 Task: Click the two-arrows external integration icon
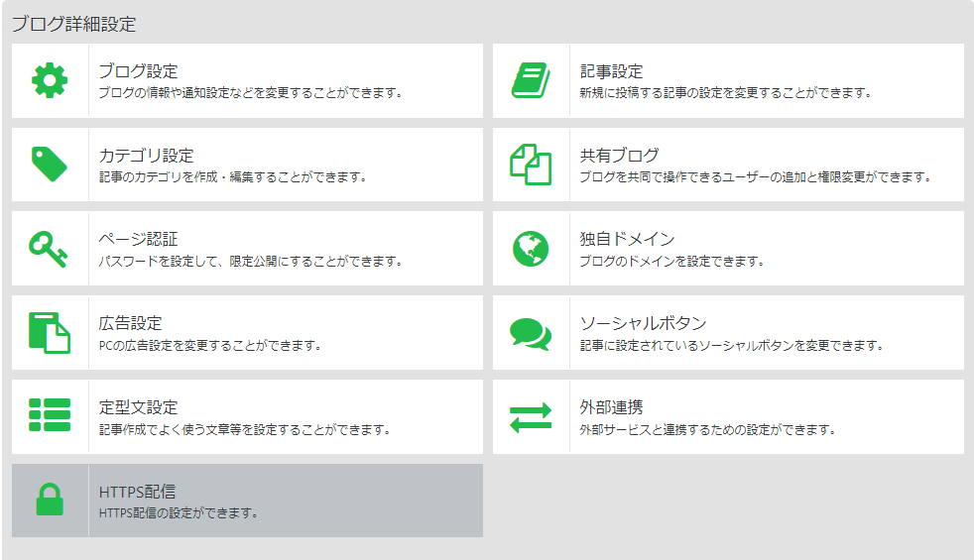click(x=531, y=416)
